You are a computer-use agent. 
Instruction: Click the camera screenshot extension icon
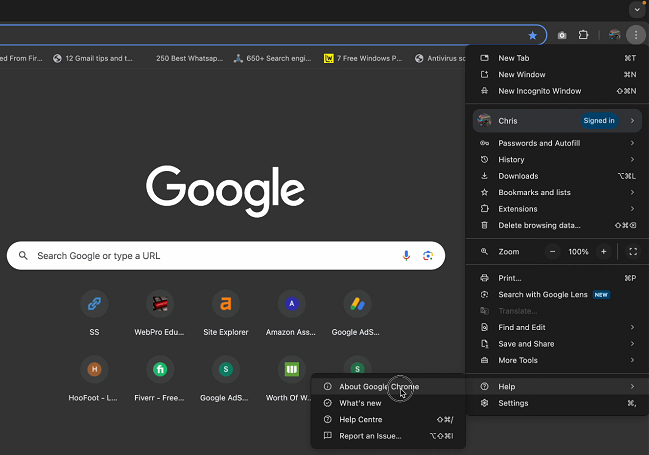(x=562, y=35)
